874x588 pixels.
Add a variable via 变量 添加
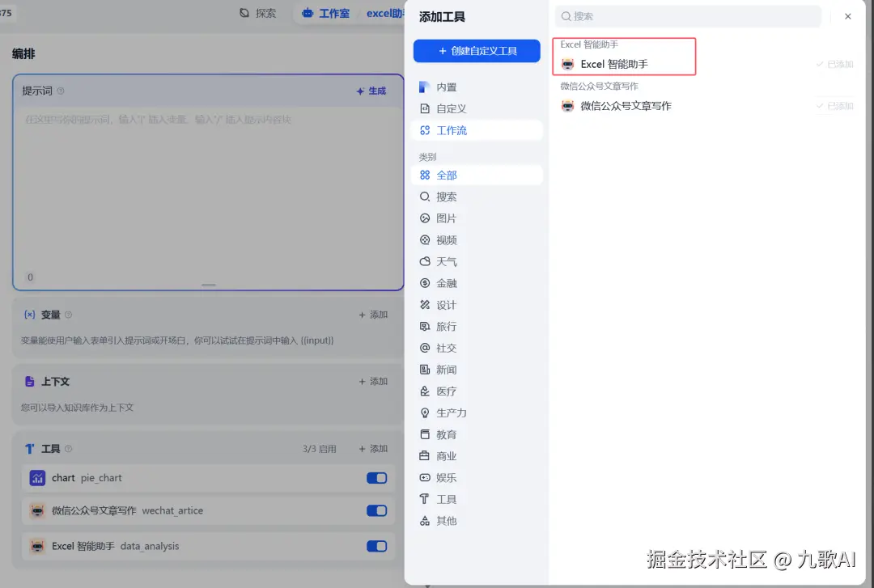373,315
